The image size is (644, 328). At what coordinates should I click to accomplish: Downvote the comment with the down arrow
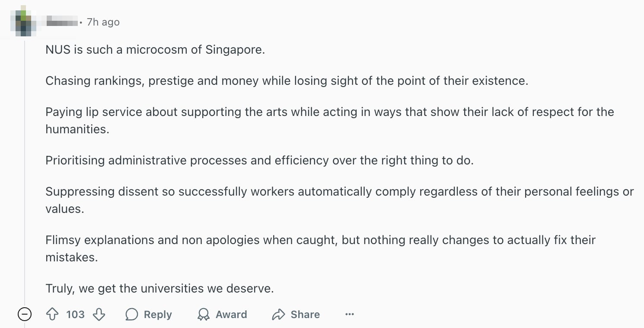(x=99, y=315)
